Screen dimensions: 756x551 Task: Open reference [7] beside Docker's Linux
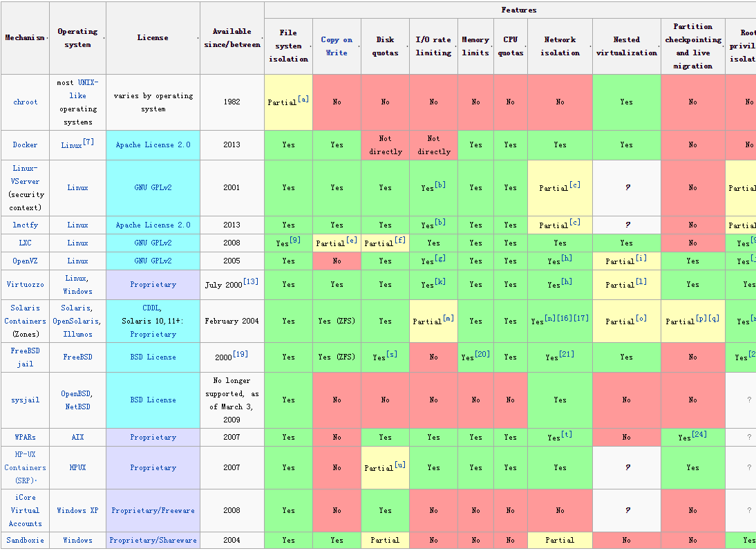[88, 142]
